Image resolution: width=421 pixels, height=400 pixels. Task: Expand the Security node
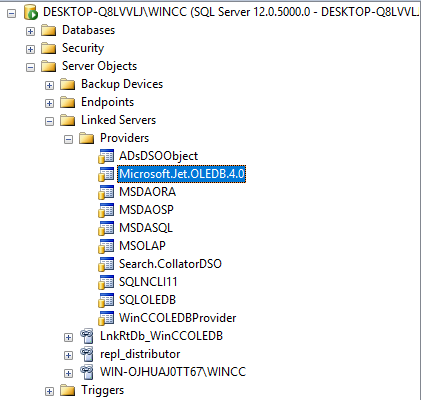tap(30, 49)
